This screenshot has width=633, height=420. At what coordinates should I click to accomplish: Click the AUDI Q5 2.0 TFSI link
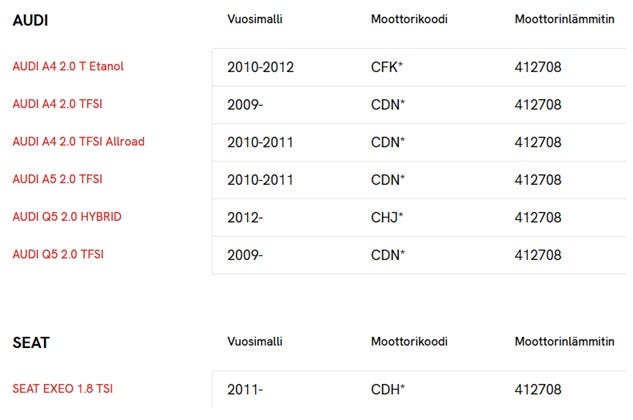coord(57,254)
